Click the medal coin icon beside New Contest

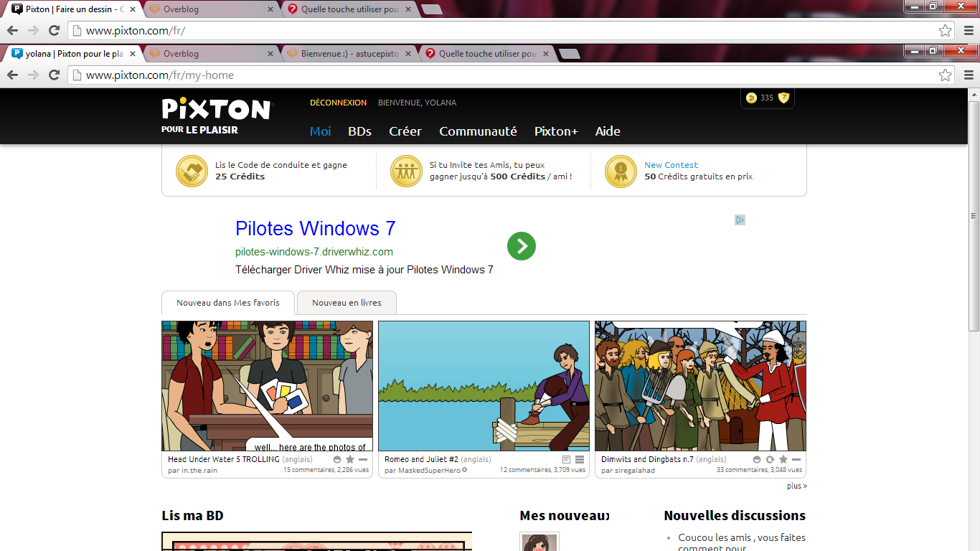pyautogui.click(x=621, y=171)
